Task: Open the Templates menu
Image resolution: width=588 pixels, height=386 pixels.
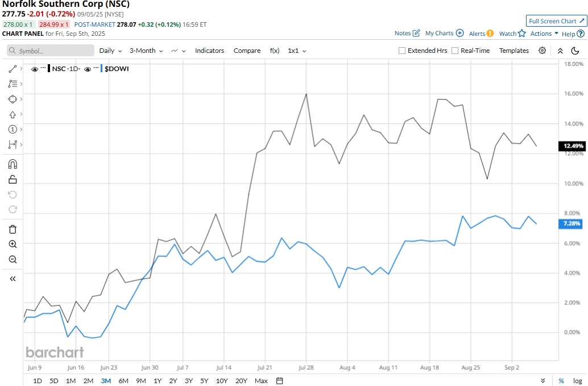Action: pos(514,51)
